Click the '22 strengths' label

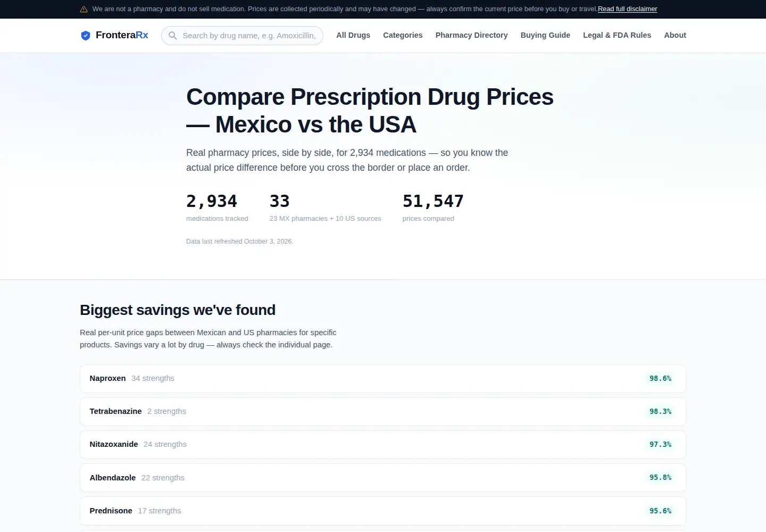click(x=163, y=478)
